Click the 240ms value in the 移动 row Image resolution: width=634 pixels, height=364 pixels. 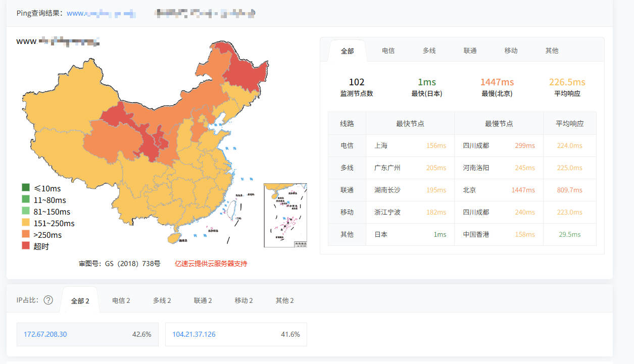tap(524, 212)
